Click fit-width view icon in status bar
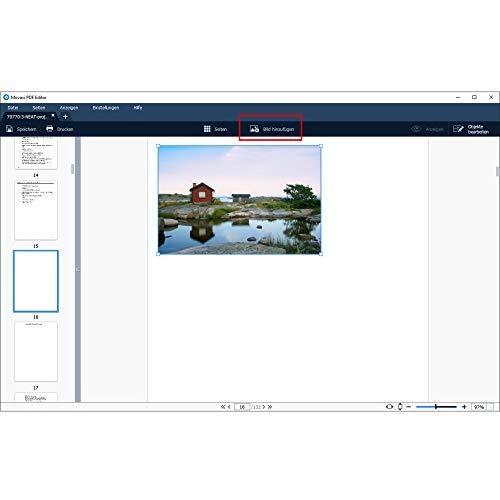This screenshot has height=500, width=500. pos(389,407)
